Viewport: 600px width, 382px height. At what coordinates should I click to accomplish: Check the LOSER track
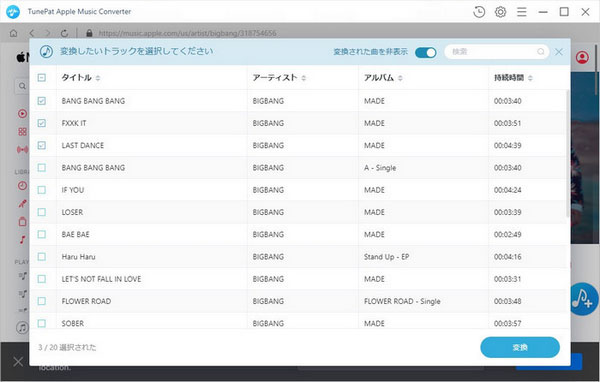42,212
